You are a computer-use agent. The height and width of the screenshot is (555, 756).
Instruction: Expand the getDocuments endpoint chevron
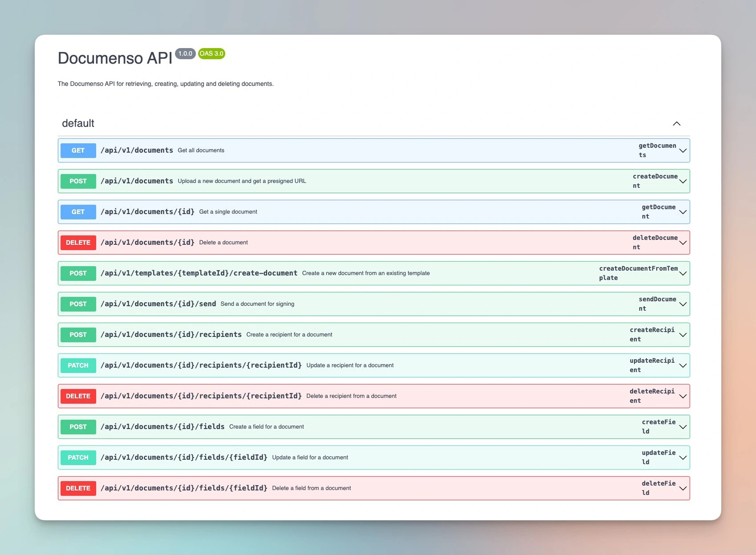click(x=683, y=150)
